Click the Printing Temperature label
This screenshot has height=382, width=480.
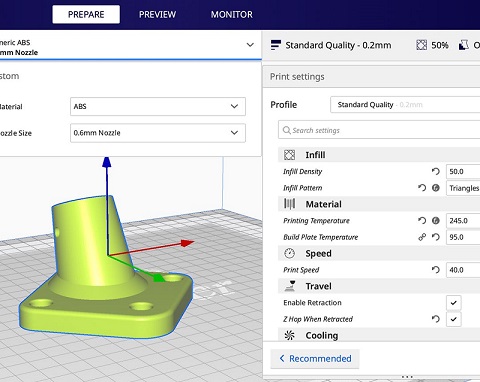tap(316, 221)
